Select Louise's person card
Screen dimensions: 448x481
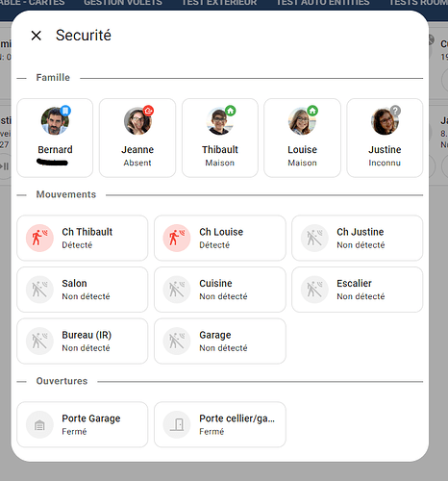[302, 138]
